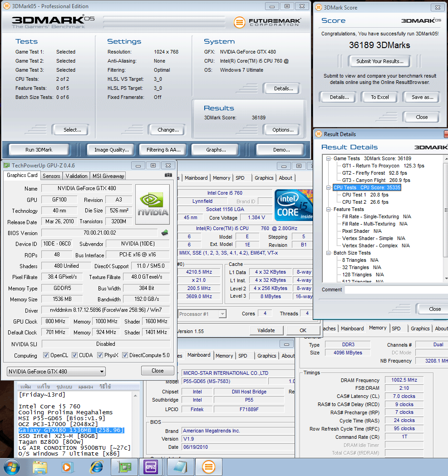Toggle the OpenCL checkbox
This screenshot has height=476, width=448.
(46, 355)
